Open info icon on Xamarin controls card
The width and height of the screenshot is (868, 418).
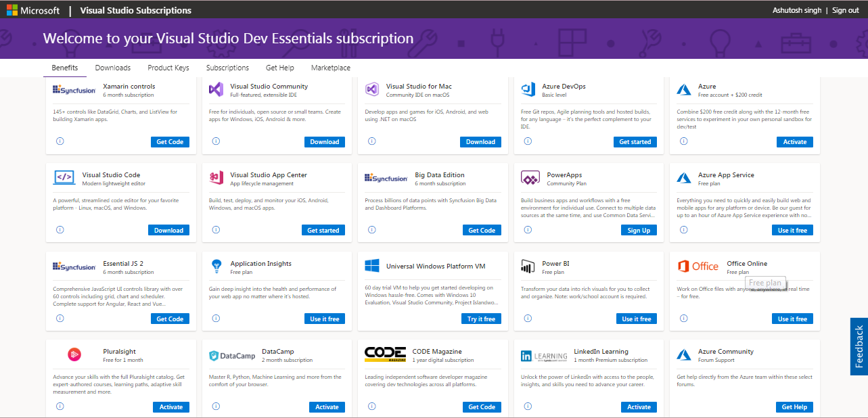pos(60,141)
